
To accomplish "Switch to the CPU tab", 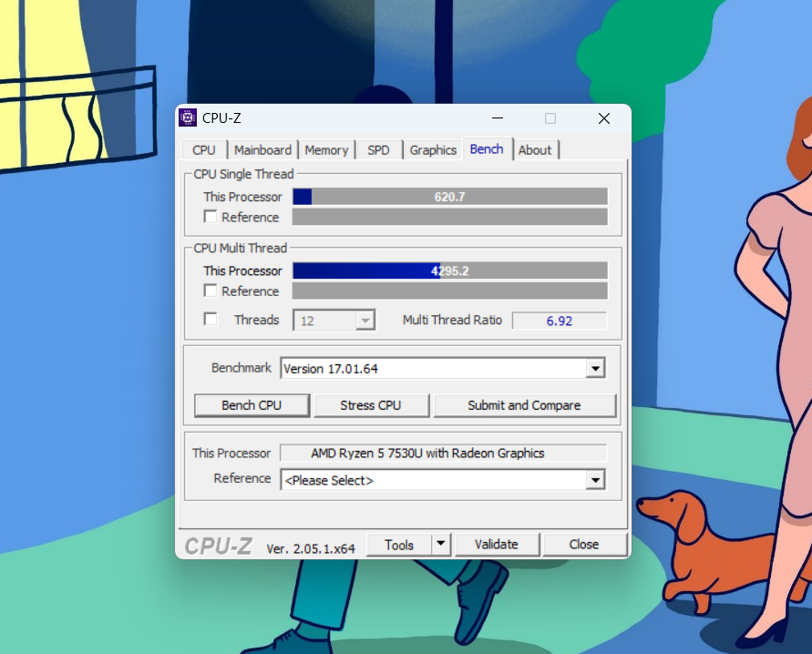I will click(x=204, y=150).
